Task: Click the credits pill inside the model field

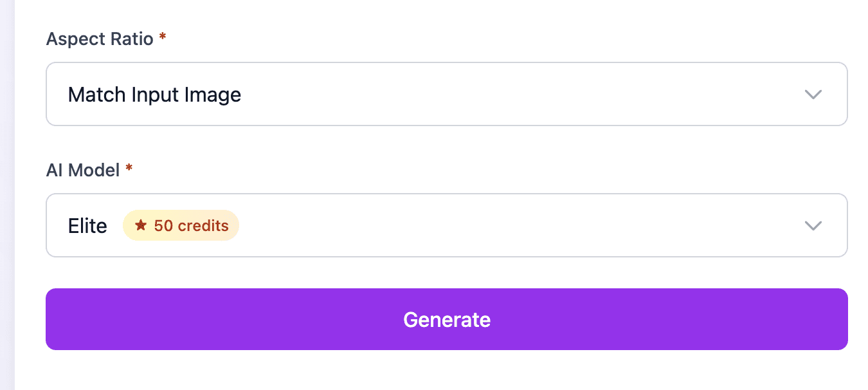Action: (181, 225)
